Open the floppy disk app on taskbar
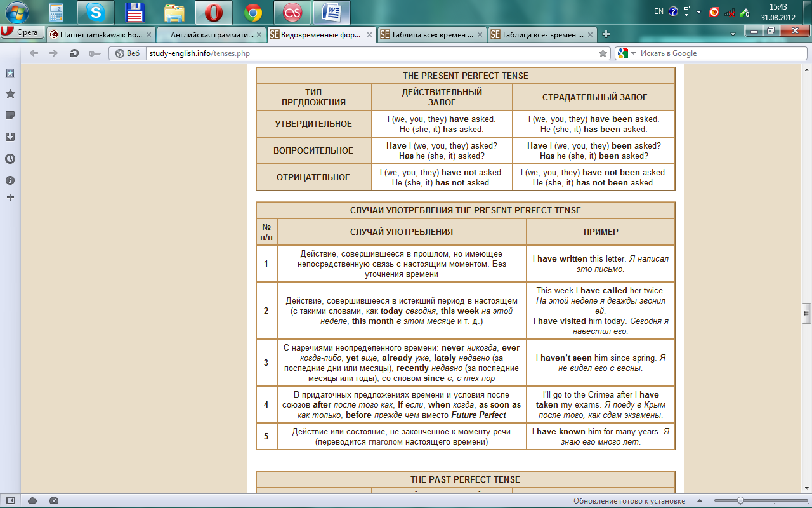This screenshot has width=812, height=508. pyautogui.click(x=135, y=12)
